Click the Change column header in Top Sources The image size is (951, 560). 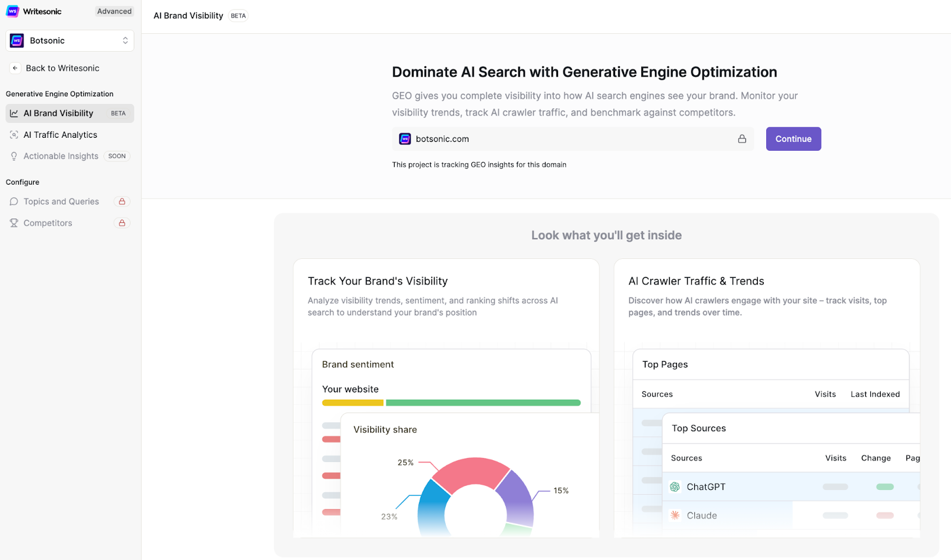coord(876,458)
